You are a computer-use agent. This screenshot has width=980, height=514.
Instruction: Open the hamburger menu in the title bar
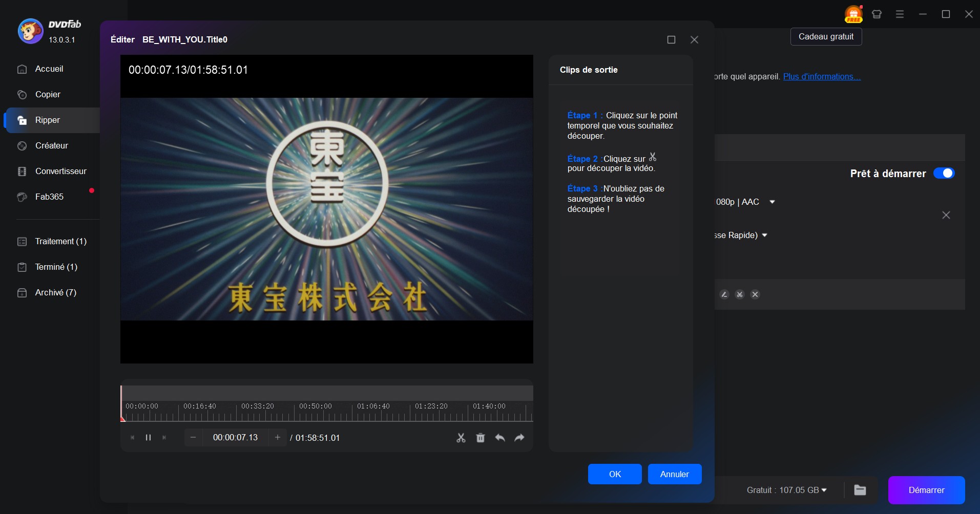(x=900, y=14)
